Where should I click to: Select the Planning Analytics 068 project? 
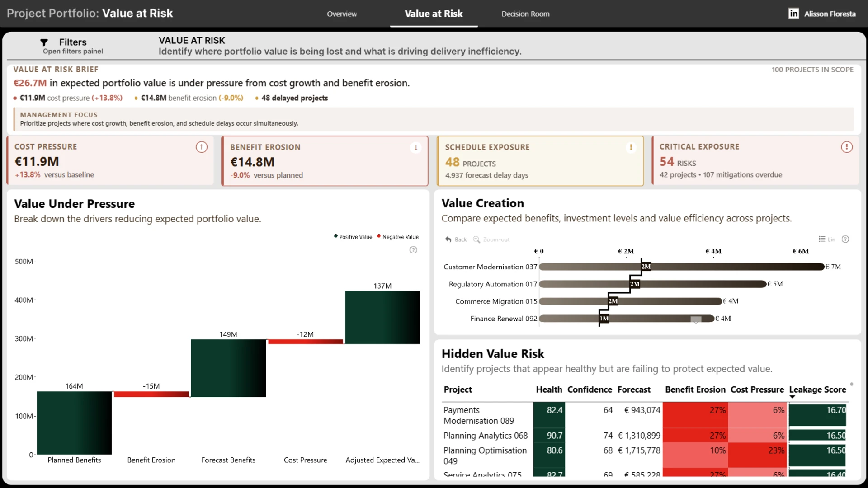(486, 436)
